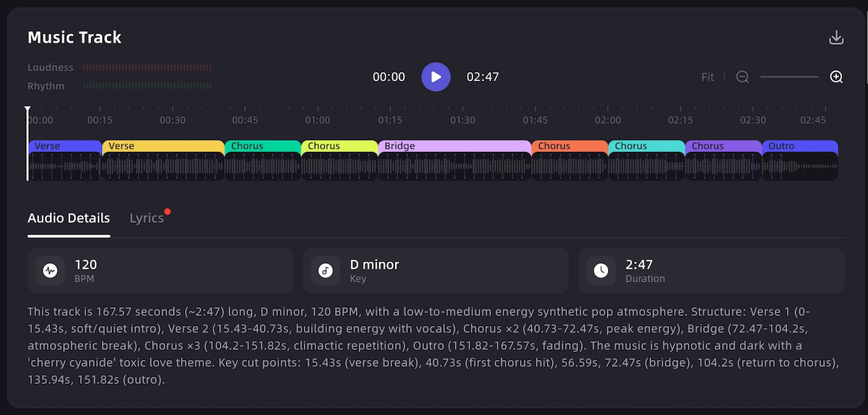Click the D minor key value
The width and height of the screenshot is (868, 415).
click(375, 265)
